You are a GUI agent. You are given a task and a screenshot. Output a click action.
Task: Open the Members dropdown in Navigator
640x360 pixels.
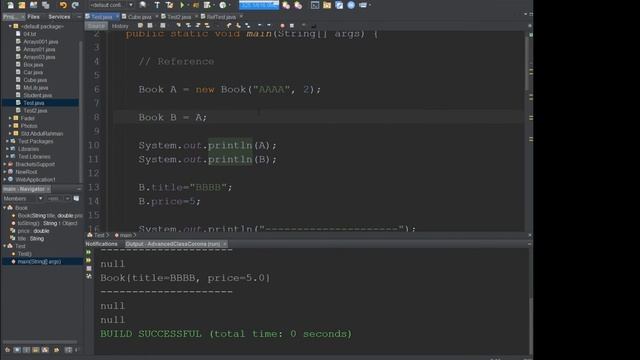point(23,198)
